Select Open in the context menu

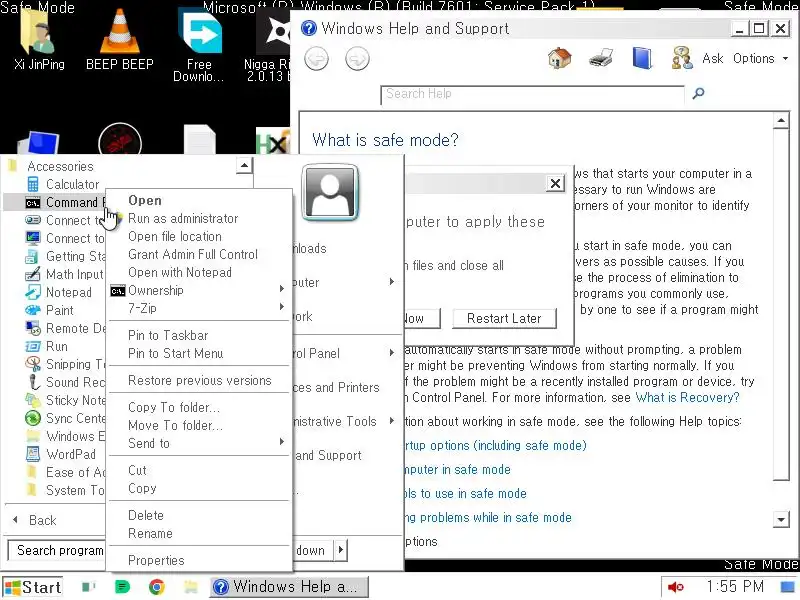[199, 201]
